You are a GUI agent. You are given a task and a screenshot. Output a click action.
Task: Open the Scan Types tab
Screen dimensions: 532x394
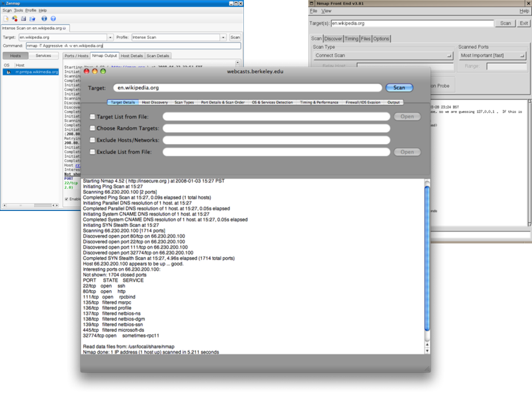coord(184,102)
